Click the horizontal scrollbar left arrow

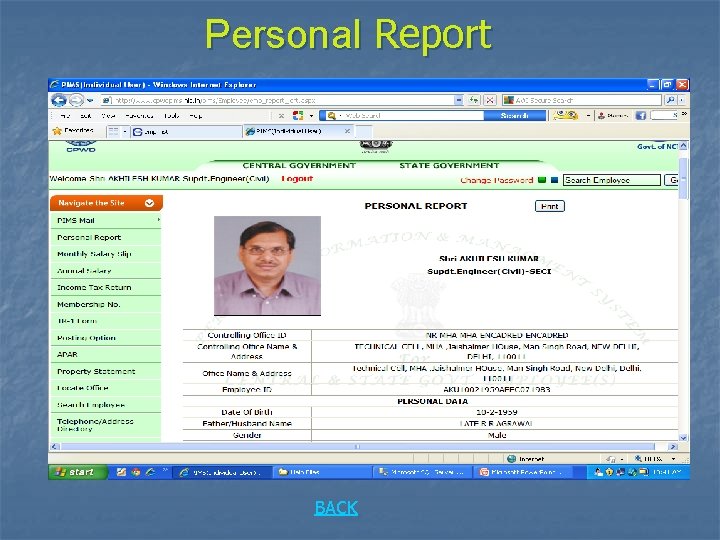(55, 446)
